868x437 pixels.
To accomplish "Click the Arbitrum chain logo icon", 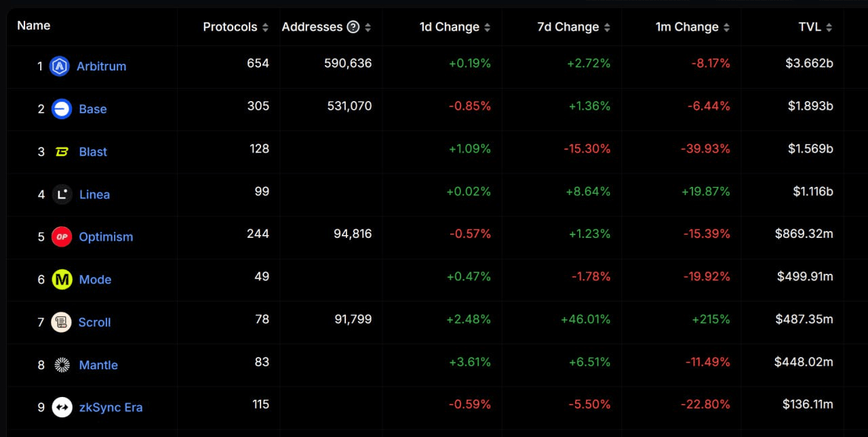I will [x=60, y=66].
